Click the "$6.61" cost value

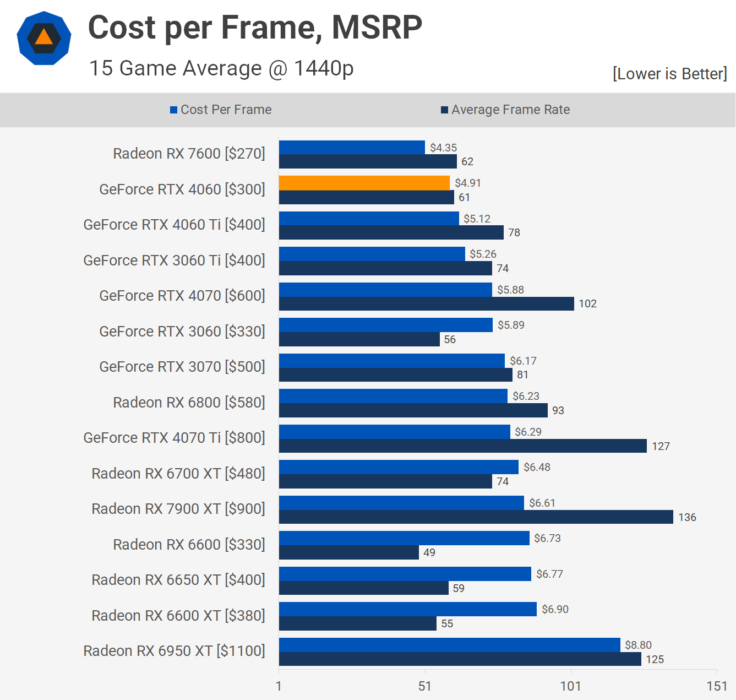tap(542, 503)
